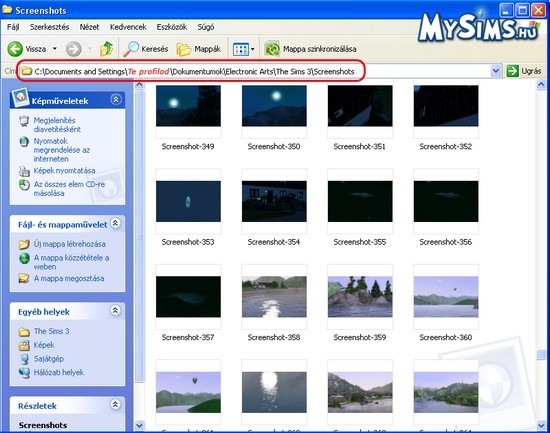The height and width of the screenshot is (433, 550).
Task: Click A mappa közzététele a weben
Action: 71,262
